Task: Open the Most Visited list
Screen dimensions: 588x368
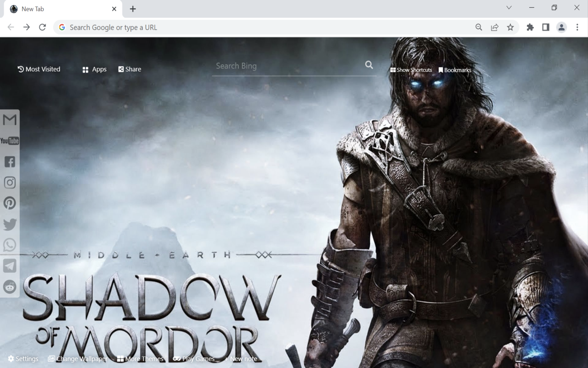Action: click(39, 69)
